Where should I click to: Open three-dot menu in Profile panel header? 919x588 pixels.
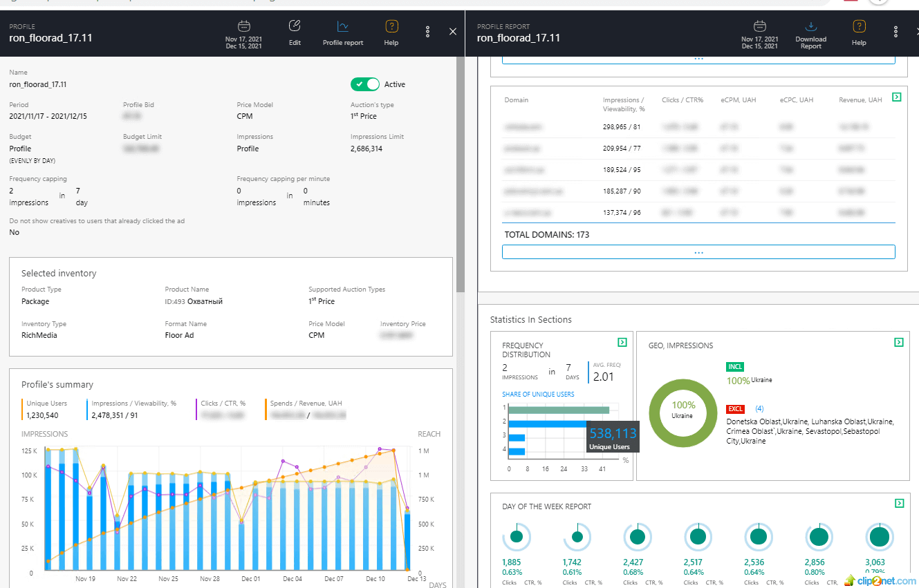pos(428,32)
